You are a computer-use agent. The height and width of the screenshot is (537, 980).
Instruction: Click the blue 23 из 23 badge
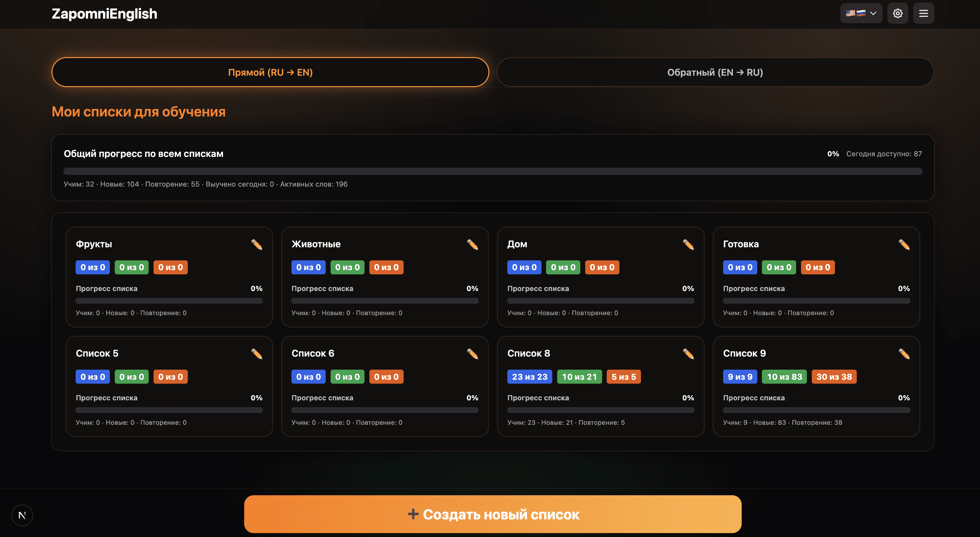[x=529, y=377]
